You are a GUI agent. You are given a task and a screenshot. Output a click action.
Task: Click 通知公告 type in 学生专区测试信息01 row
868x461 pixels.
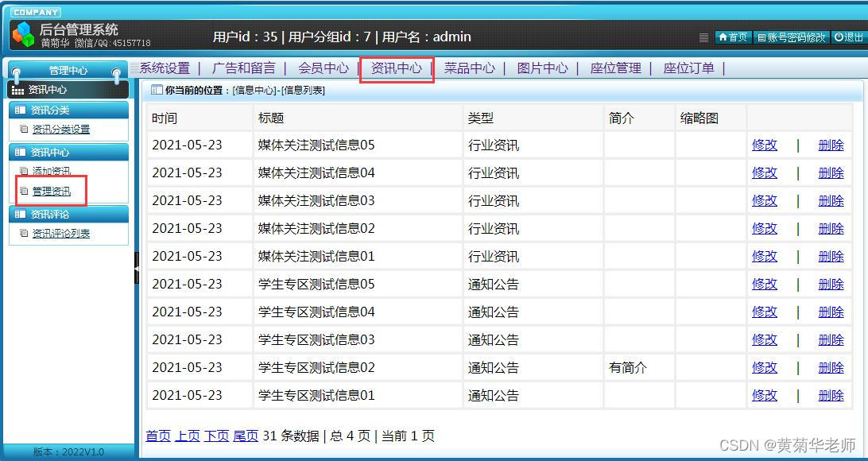pyautogui.click(x=494, y=395)
